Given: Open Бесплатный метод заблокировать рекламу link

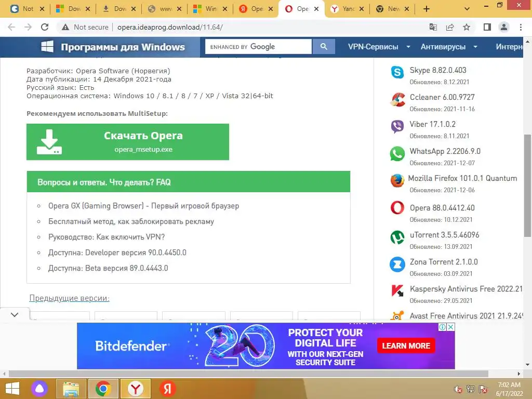Looking at the screenshot, I should coord(131,221).
